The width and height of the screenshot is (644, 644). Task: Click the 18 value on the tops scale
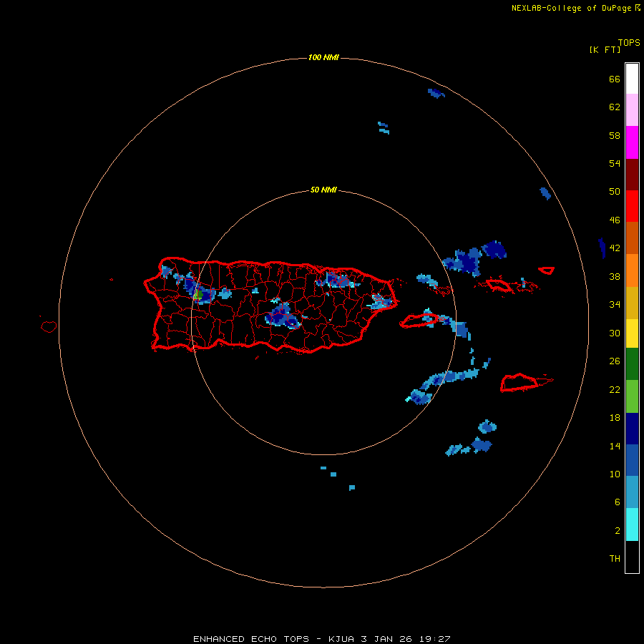click(615, 418)
